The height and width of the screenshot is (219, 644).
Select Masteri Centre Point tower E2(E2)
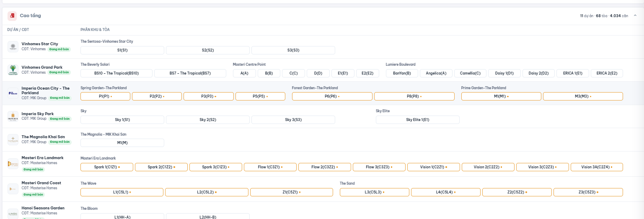(x=368, y=73)
